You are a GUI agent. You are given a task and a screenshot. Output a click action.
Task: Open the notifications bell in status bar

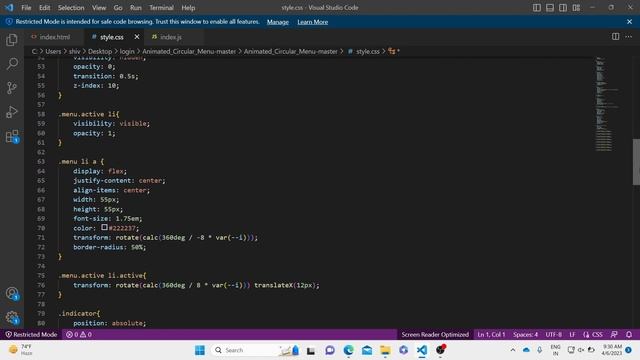(629, 334)
